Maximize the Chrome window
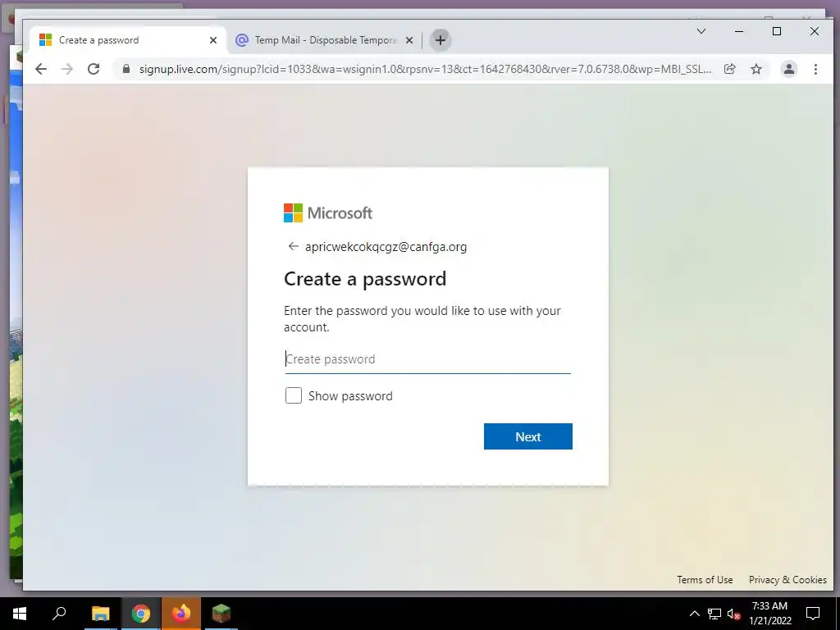The height and width of the screenshot is (630, 840). [776, 32]
